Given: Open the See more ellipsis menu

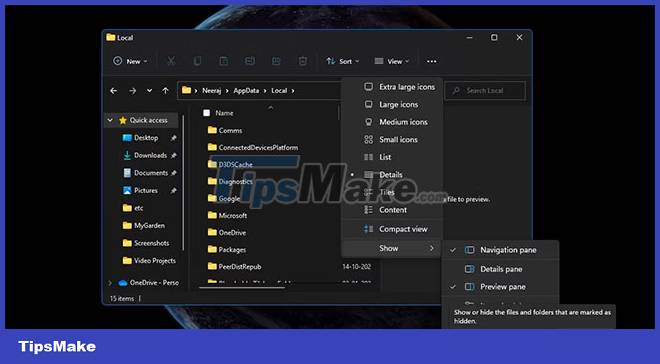Looking at the screenshot, I should point(431,61).
